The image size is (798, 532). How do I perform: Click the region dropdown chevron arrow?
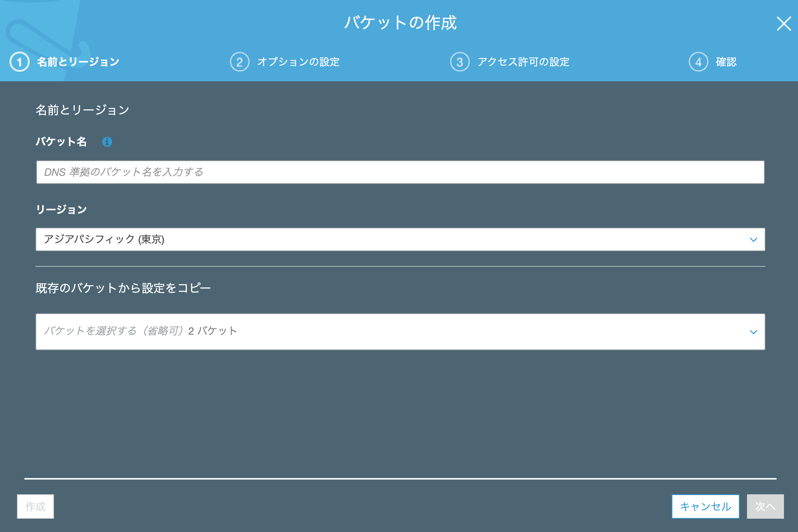753,240
